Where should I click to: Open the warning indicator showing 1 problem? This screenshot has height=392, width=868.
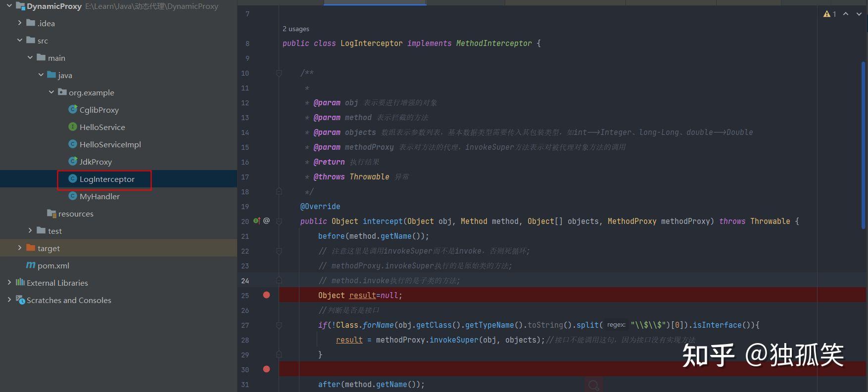(x=829, y=14)
